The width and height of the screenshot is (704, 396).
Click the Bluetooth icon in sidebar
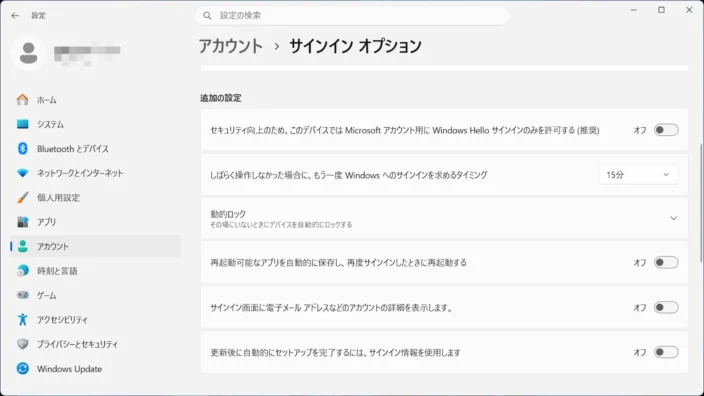[22, 149]
